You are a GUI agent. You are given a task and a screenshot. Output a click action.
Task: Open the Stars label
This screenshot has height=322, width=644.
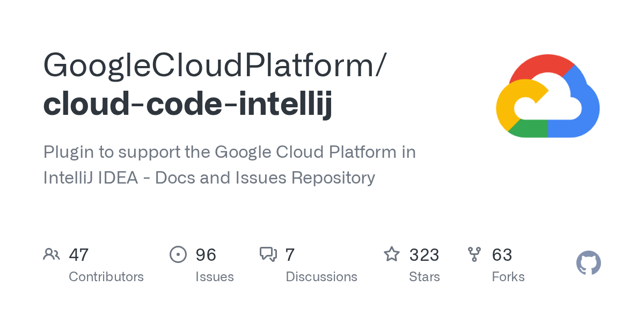425,277
